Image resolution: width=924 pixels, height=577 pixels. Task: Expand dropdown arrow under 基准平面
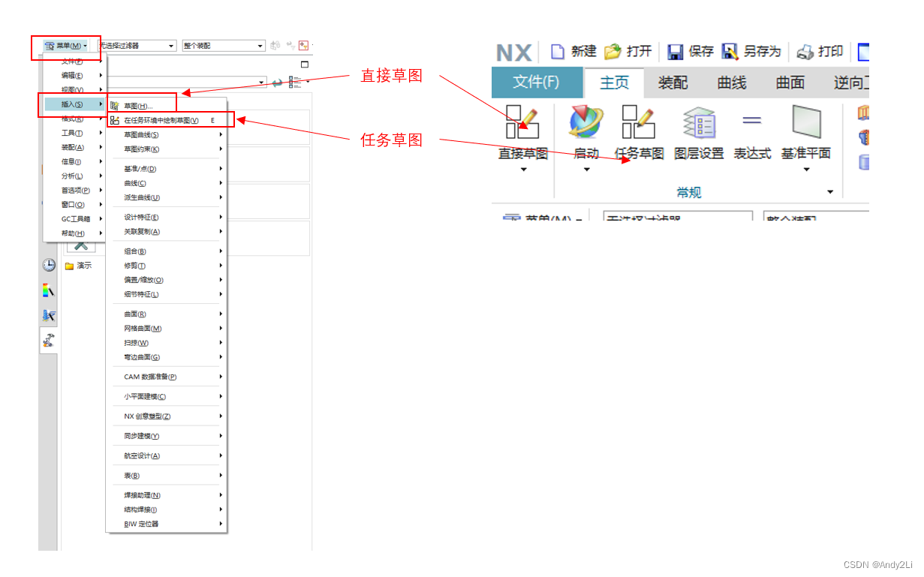[806, 170]
